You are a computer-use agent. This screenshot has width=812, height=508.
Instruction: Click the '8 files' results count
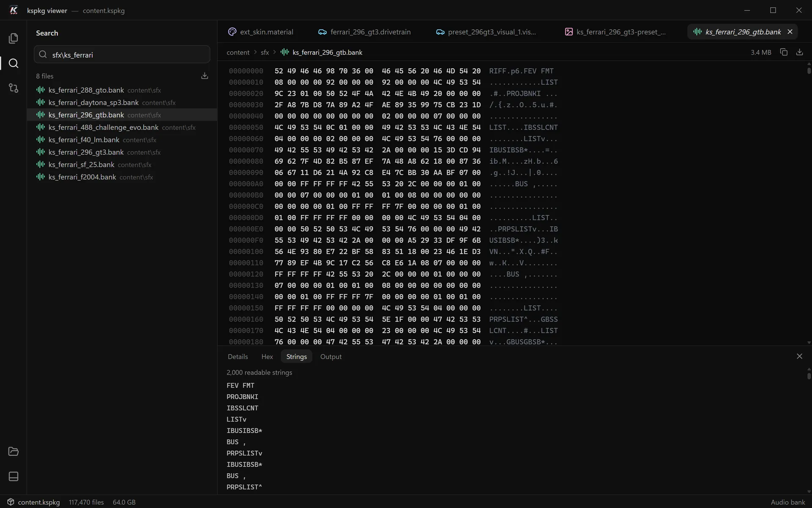pos(45,76)
